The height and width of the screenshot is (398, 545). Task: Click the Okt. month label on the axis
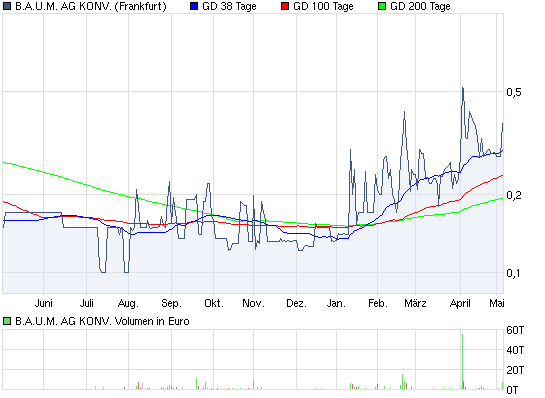click(214, 303)
